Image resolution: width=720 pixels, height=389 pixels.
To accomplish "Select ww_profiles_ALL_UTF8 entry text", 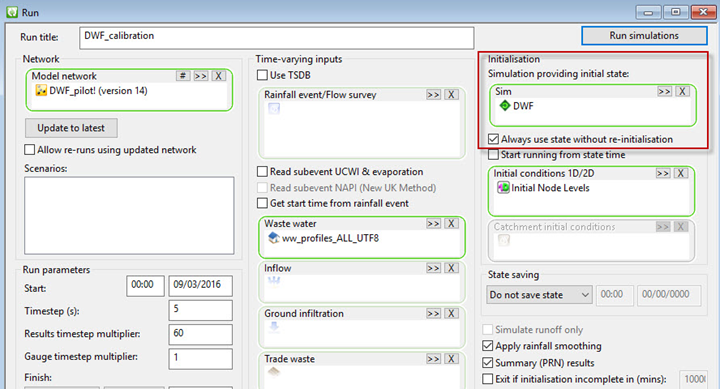I will coord(330,238).
